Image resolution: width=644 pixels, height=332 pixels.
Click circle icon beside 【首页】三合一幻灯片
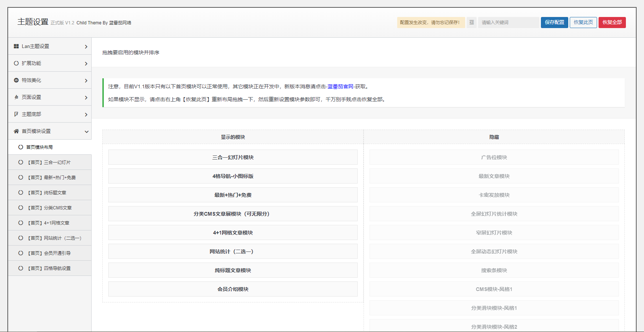point(21,162)
